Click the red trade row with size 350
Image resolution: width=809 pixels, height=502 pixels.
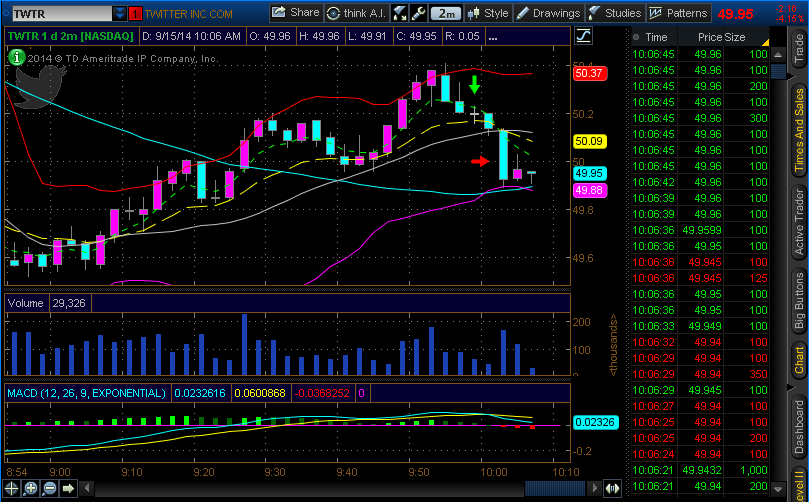click(700, 374)
